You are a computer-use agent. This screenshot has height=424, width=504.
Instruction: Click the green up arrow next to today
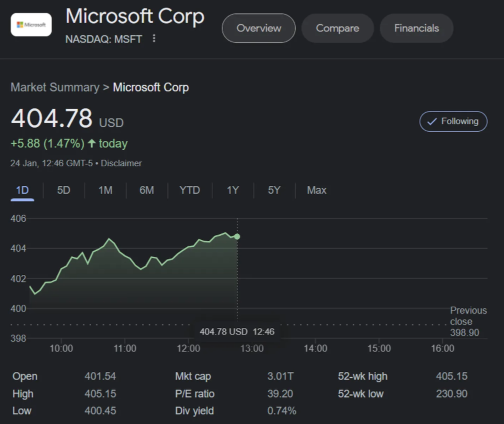[91, 144]
